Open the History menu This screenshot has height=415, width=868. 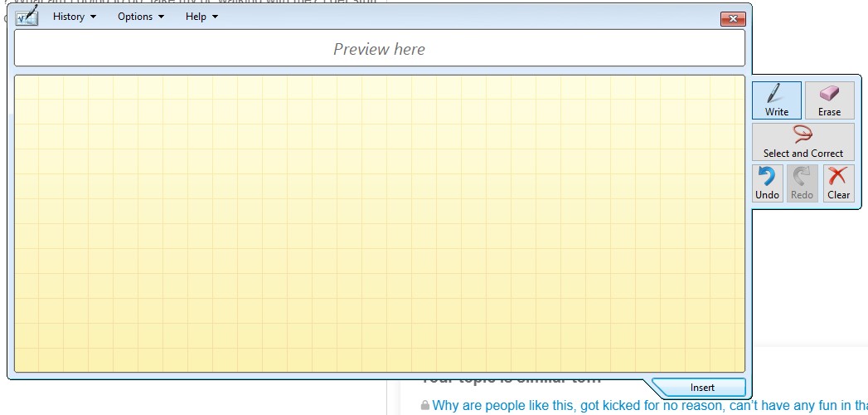69,17
